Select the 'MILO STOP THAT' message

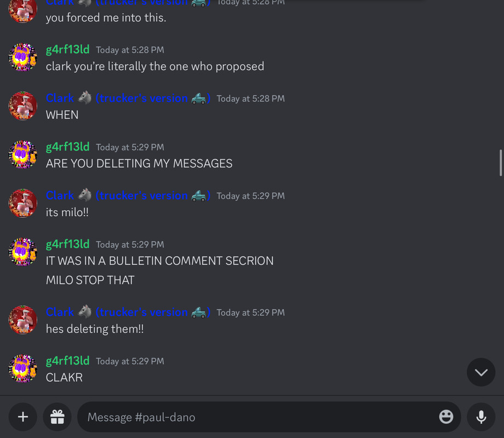(x=90, y=280)
